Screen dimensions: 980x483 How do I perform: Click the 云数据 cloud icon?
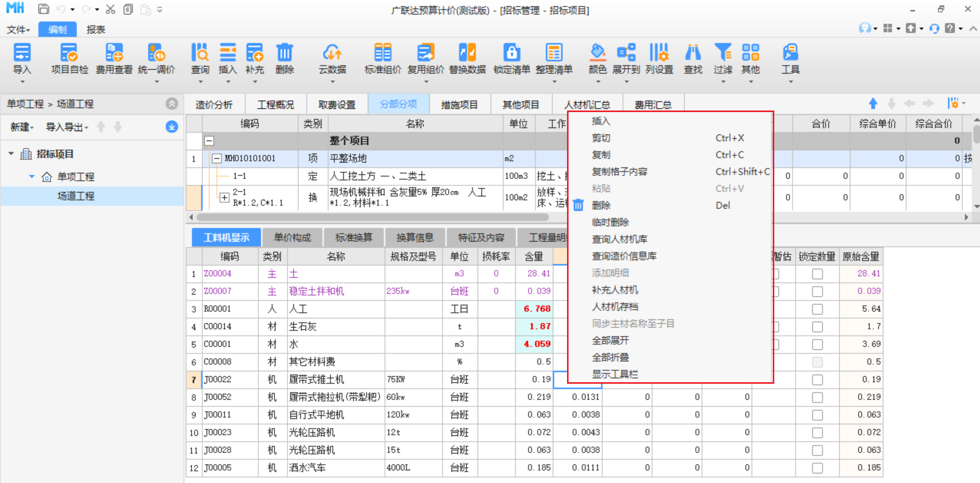click(x=332, y=53)
